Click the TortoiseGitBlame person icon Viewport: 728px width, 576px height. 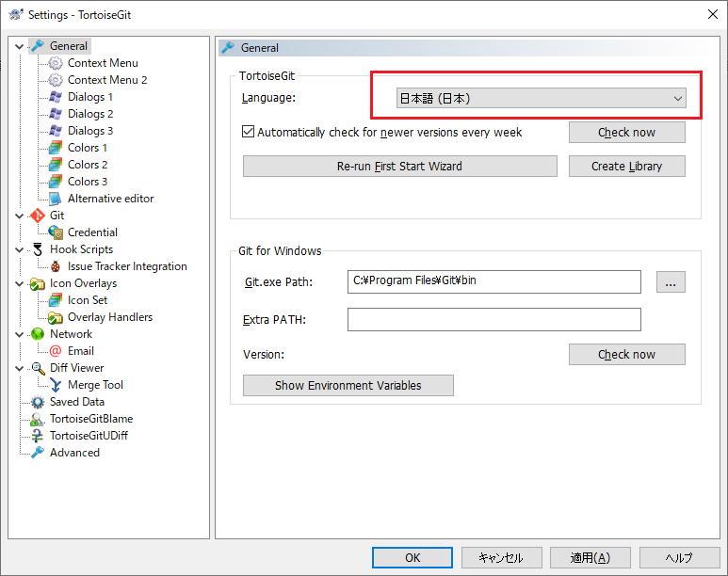(x=38, y=419)
